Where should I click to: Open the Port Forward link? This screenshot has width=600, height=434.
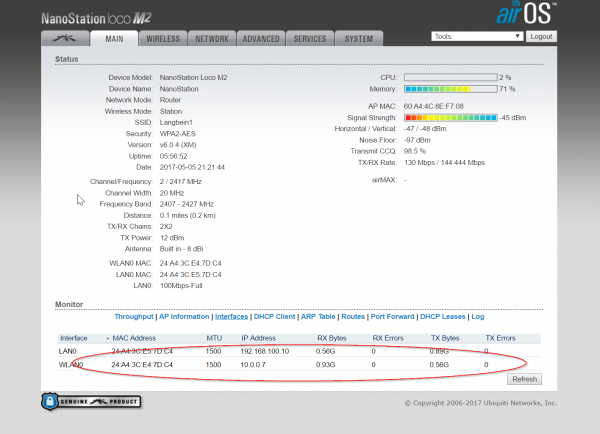coord(390,316)
